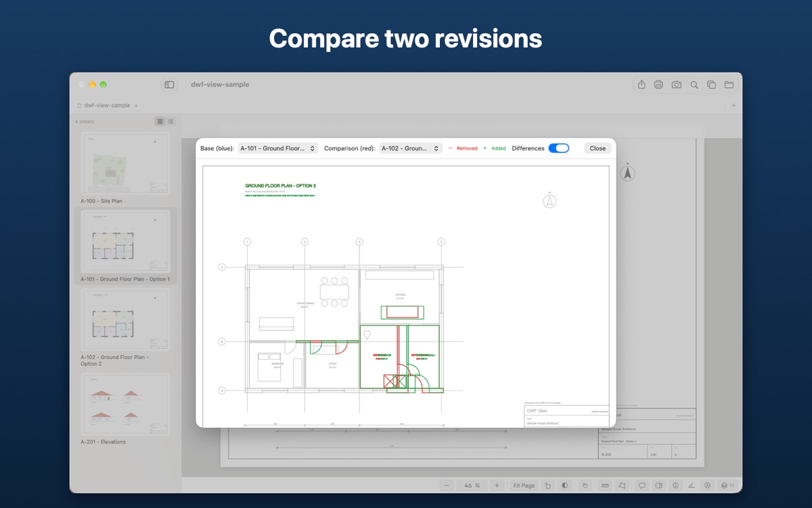Screen dimensions: 812x508
Task: Add a new tab with plus icon
Action: coord(734,106)
